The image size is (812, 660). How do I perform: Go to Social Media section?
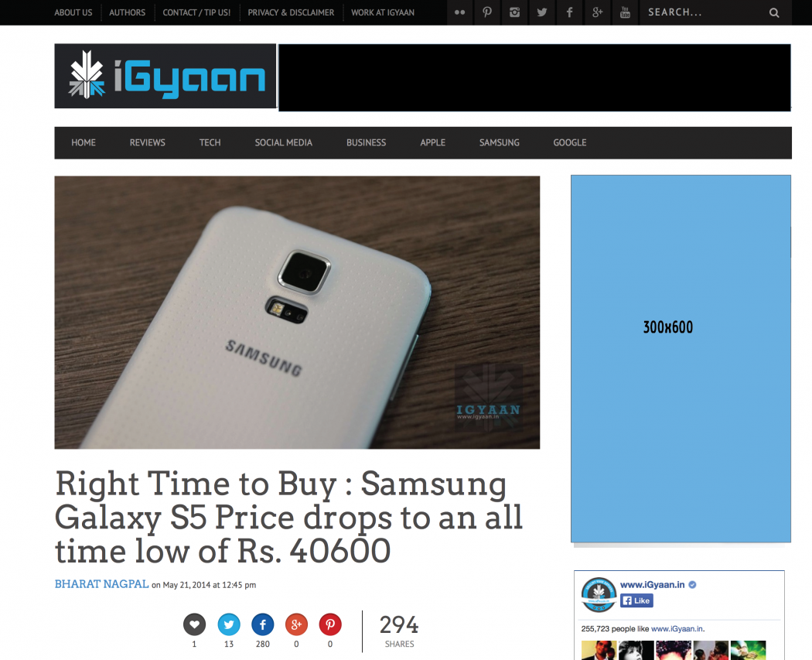[x=283, y=142]
